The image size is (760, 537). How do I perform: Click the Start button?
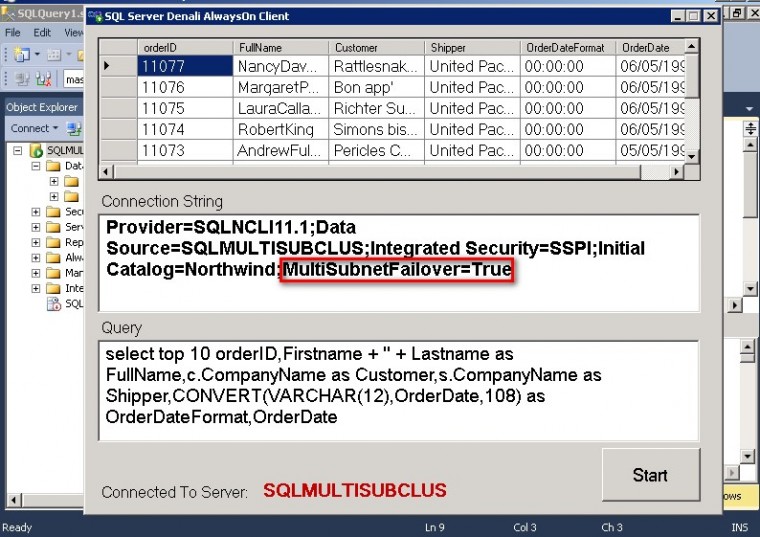pos(651,475)
